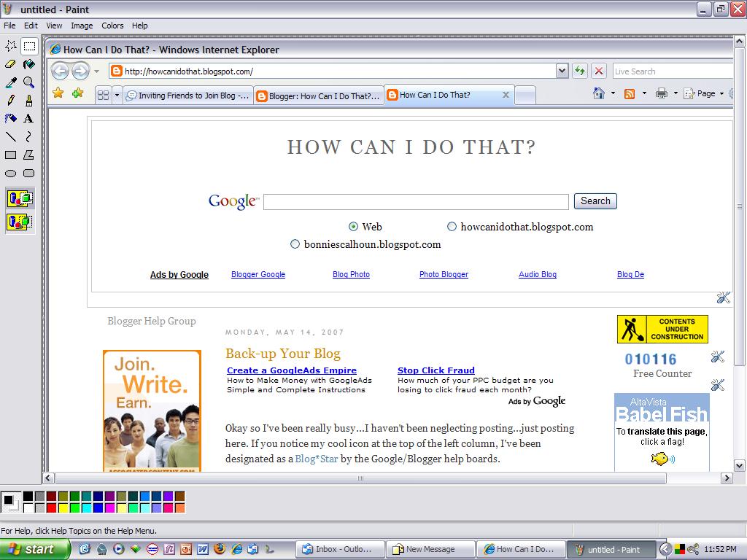747x560 pixels.
Task: Activate the Magnifier tool
Action: coord(29,82)
